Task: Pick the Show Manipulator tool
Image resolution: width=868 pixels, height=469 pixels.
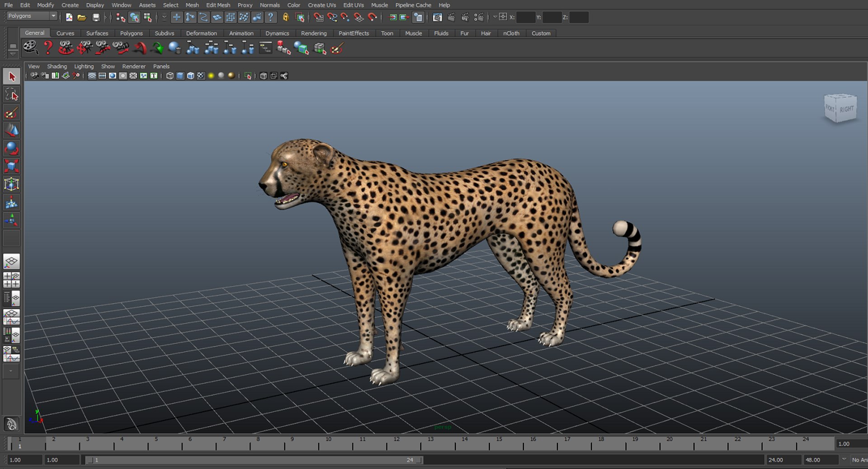Action: pos(12,220)
